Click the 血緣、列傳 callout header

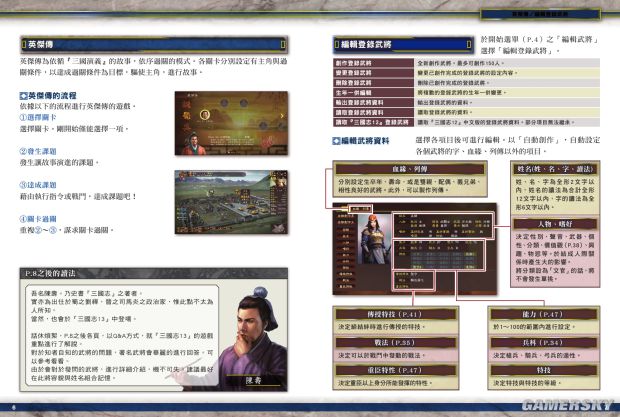click(410, 170)
